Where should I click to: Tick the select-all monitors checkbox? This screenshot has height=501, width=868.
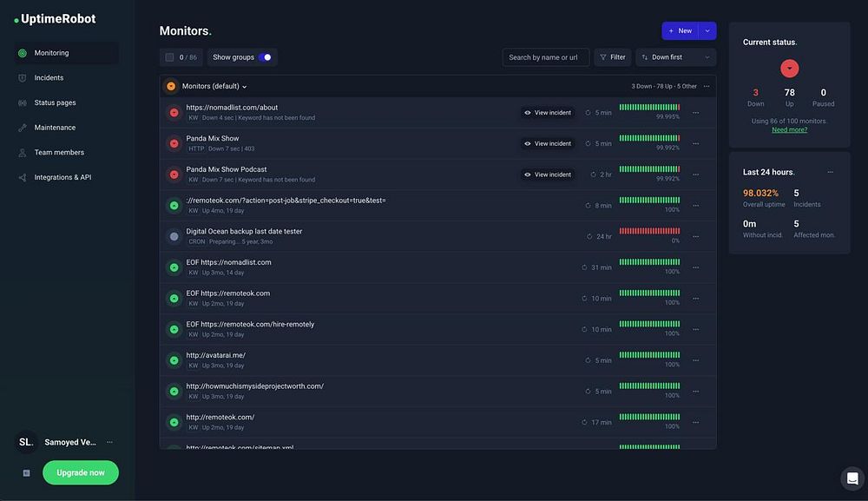pos(169,57)
